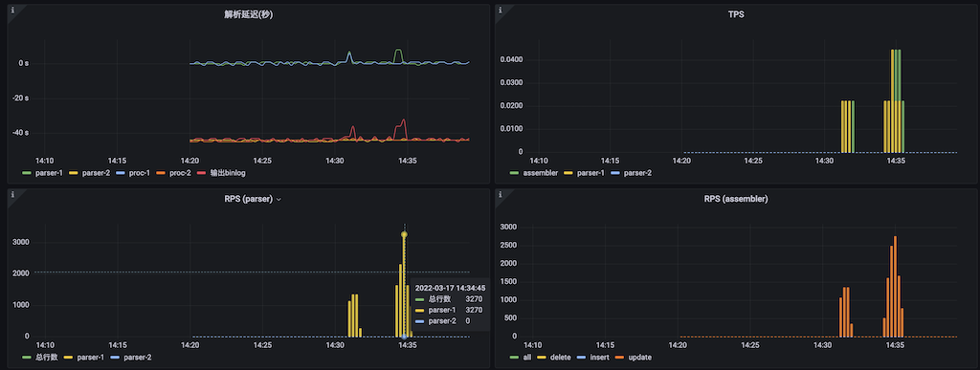Click 14:25 x-axis label in RPS (parser) panel

point(262,345)
